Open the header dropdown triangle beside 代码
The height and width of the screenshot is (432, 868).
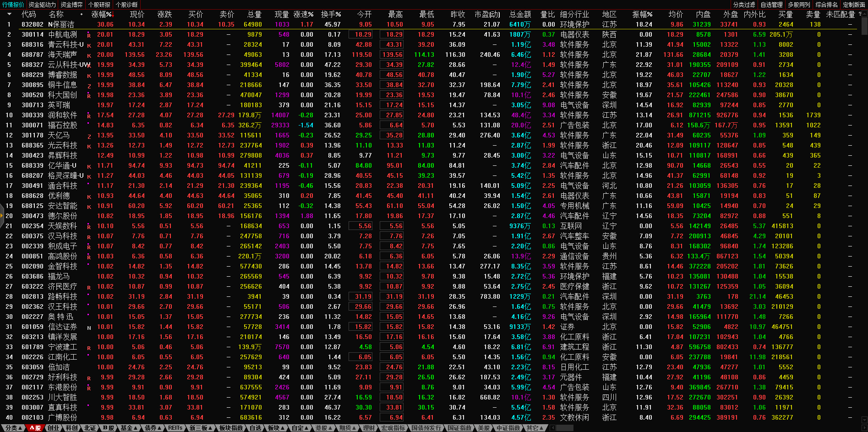click(9, 15)
